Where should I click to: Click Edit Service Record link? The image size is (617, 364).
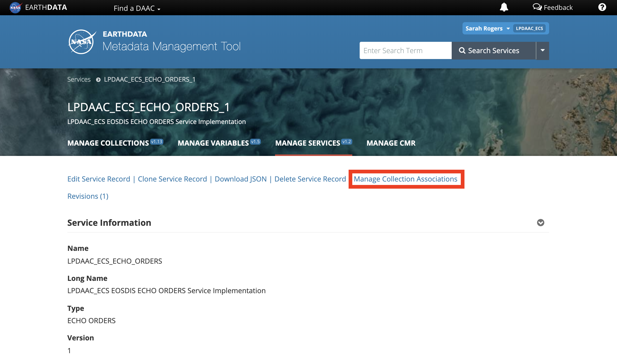point(99,179)
